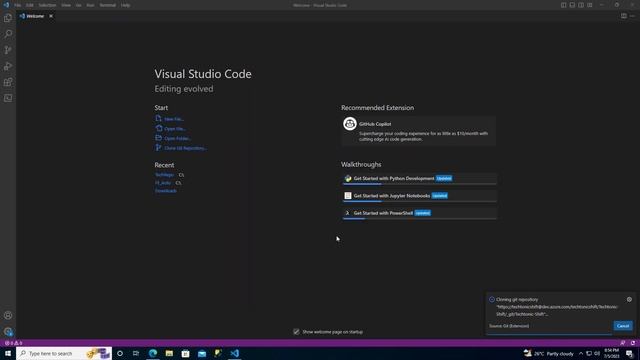Toggle primary side bar layout icon
640x360 pixels.
[563, 5]
